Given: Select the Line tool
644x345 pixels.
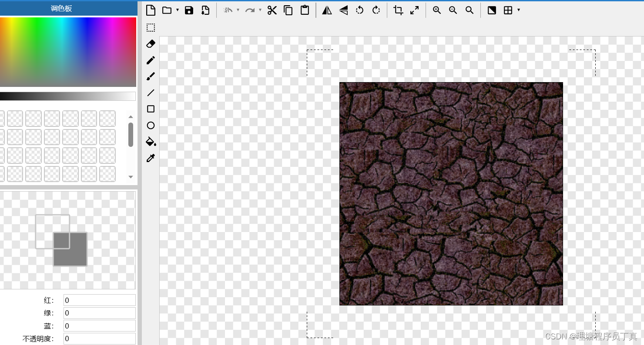Looking at the screenshot, I should [151, 93].
